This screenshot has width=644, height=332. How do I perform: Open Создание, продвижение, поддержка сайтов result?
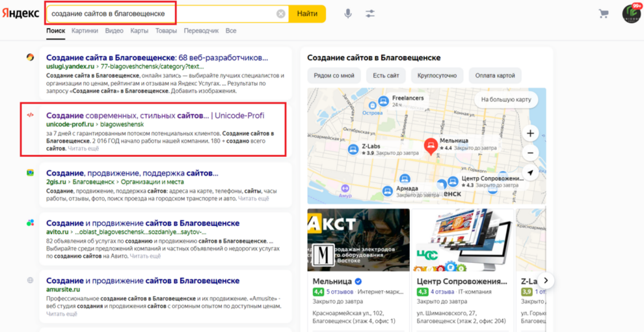tap(132, 173)
